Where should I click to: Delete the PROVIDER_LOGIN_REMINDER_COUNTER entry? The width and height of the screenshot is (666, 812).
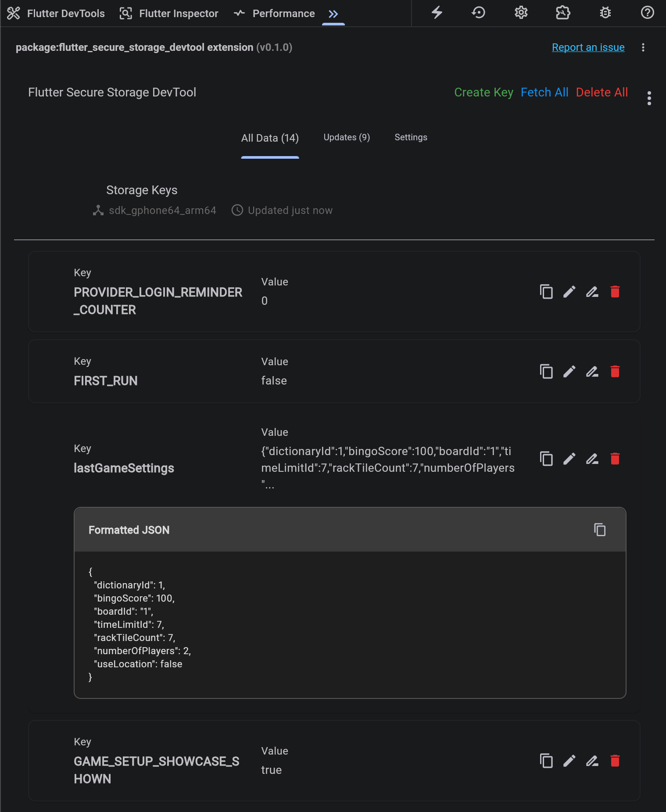[x=615, y=292]
